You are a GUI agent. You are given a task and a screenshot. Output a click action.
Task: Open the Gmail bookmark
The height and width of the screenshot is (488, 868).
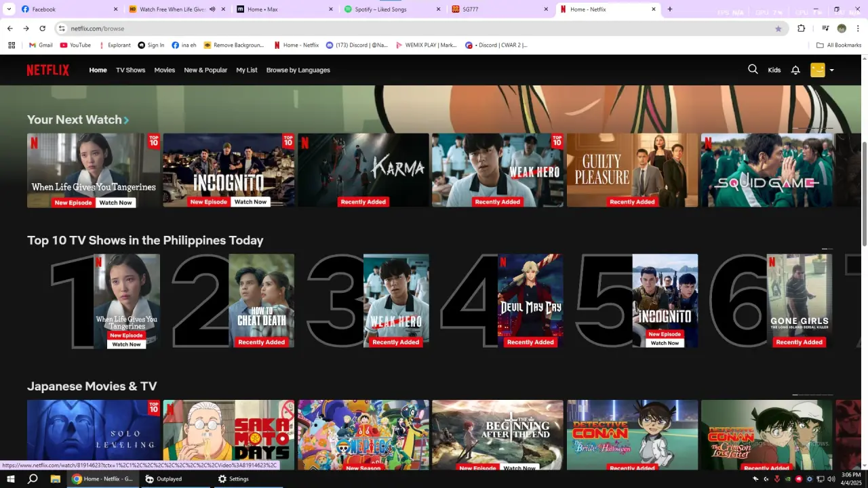point(41,45)
